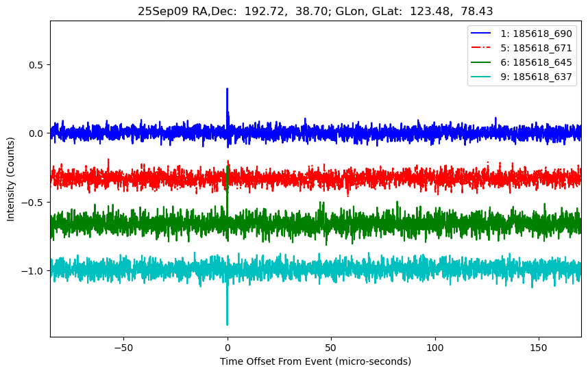The image size is (588, 373).
Task: Click y-axis tick label '−0.5'
Action: (33, 203)
